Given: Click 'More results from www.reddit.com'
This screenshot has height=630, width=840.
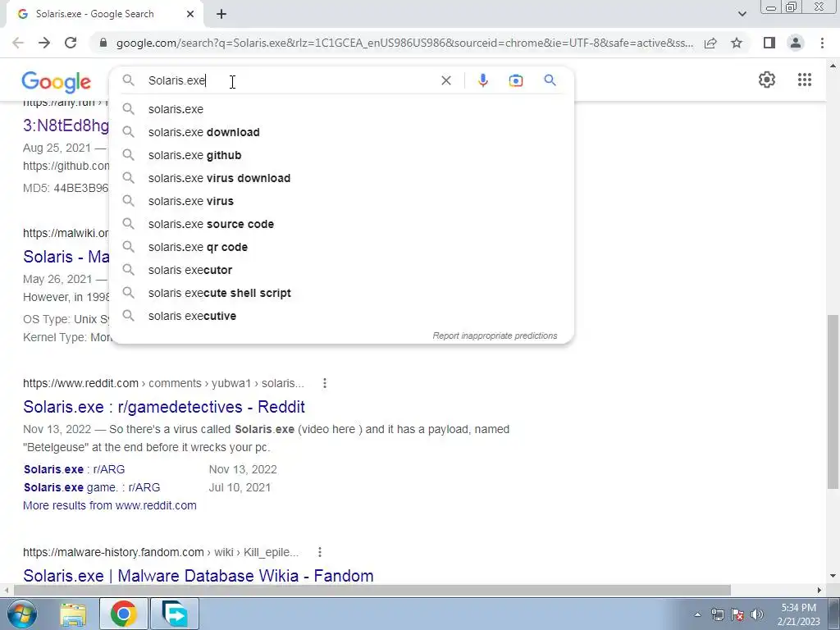Looking at the screenshot, I should pyautogui.click(x=110, y=505).
